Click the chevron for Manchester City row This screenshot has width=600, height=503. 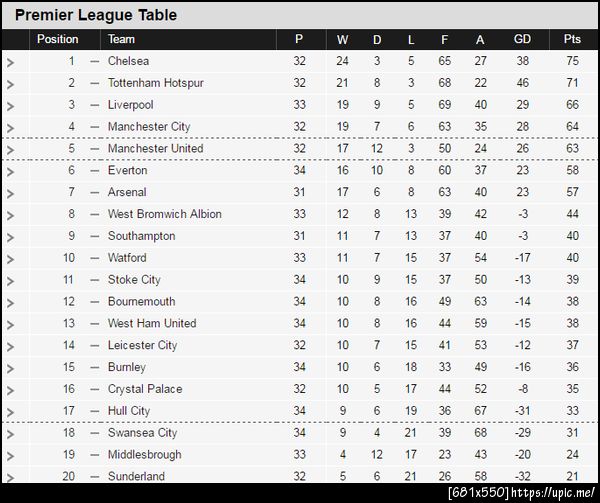[11, 128]
